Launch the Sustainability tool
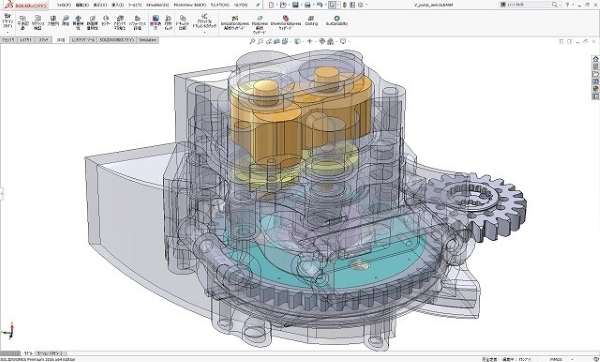 [x=337, y=21]
